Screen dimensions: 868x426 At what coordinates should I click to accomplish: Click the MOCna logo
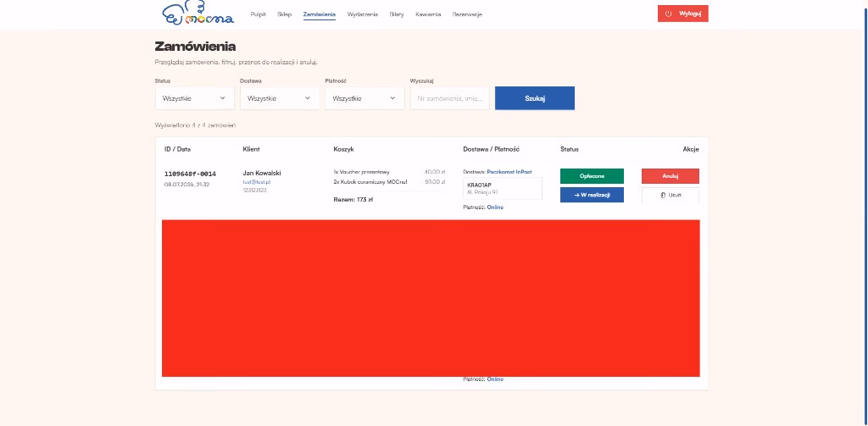[x=198, y=14]
